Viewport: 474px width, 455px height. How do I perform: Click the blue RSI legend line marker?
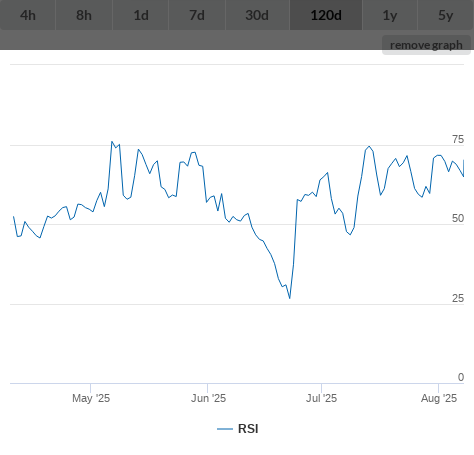pyautogui.click(x=225, y=429)
